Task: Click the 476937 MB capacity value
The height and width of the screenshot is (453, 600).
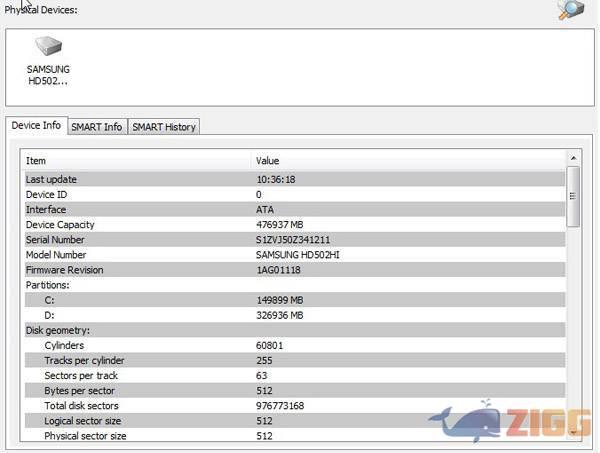Action: point(280,225)
